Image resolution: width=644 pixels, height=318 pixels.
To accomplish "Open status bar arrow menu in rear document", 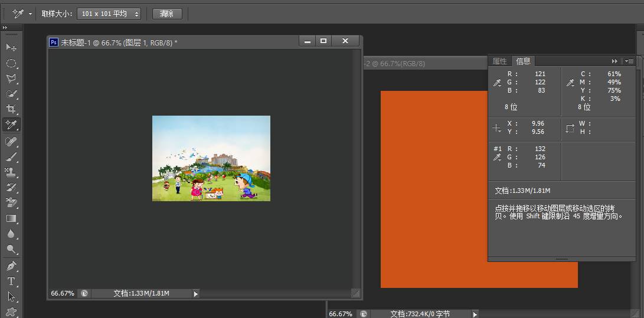I will [x=475, y=314].
